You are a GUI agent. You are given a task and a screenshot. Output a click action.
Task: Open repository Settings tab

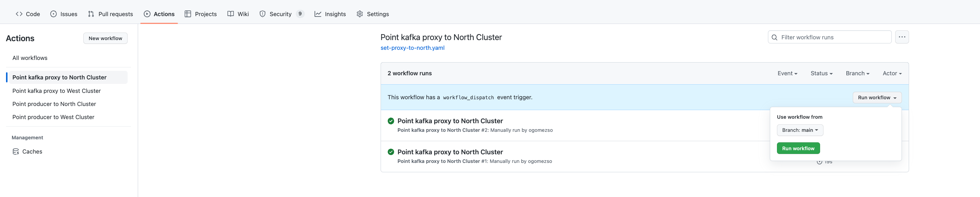(373, 14)
